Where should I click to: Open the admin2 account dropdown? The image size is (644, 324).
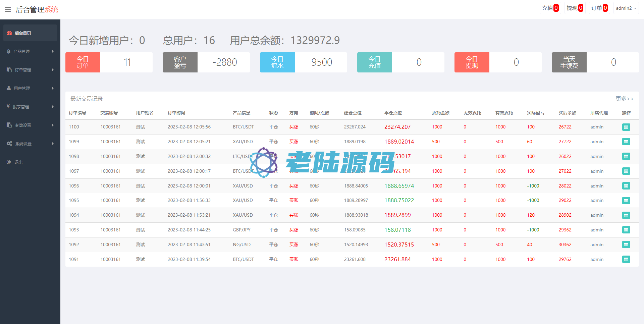(626, 8)
